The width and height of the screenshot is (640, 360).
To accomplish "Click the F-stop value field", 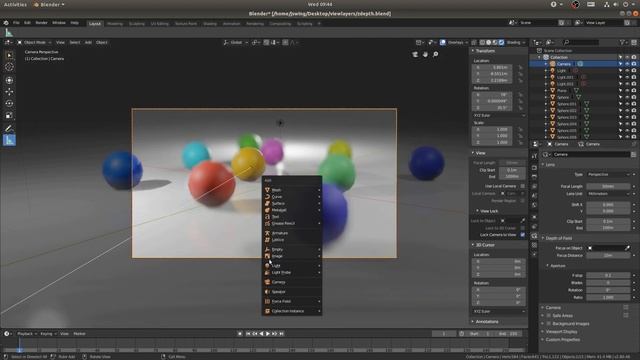I will [x=608, y=275].
